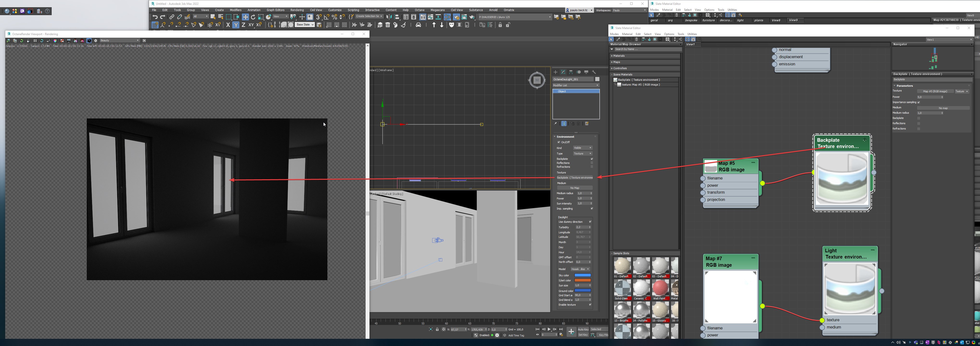The width and height of the screenshot is (980, 346).
Task: Uncheck Use dummy direction in Daylight
Action: 590,222
